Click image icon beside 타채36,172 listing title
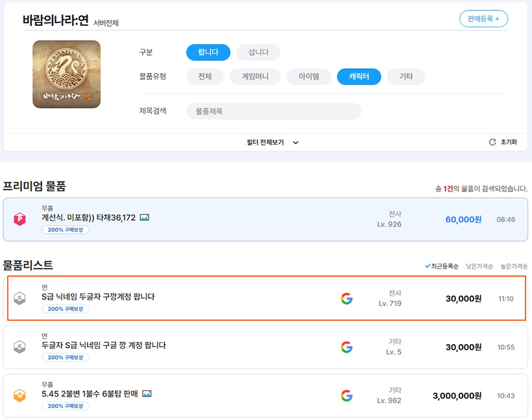 tap(145, 218)
